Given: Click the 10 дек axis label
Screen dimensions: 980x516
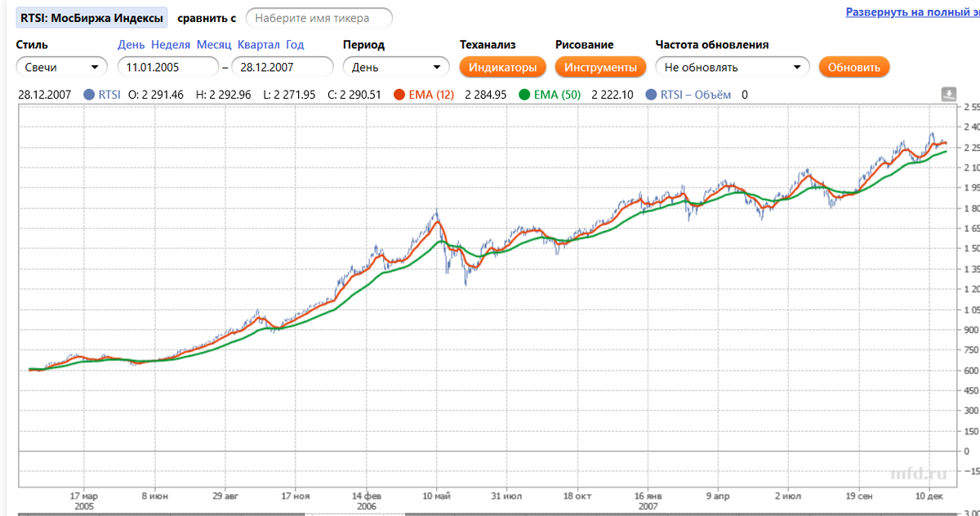Looking at the screenshot, I should (x=929, y=496).
